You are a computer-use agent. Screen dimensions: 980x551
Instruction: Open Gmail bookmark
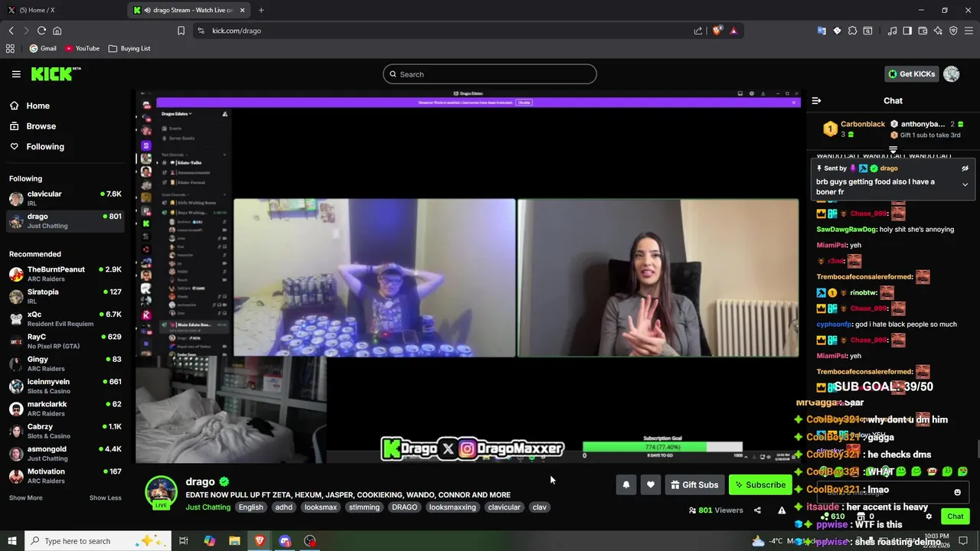click(x=43, y=48)
